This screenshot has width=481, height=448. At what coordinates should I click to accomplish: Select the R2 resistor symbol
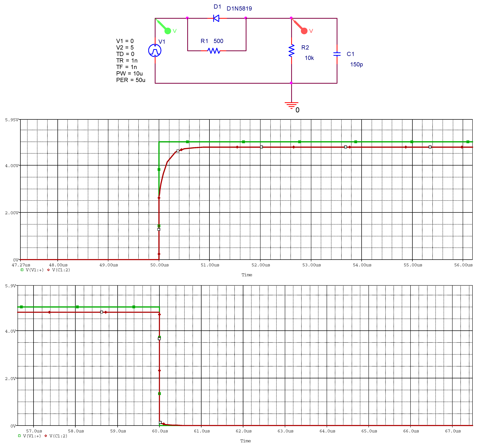pyautogui.click(x=292, y=51)
